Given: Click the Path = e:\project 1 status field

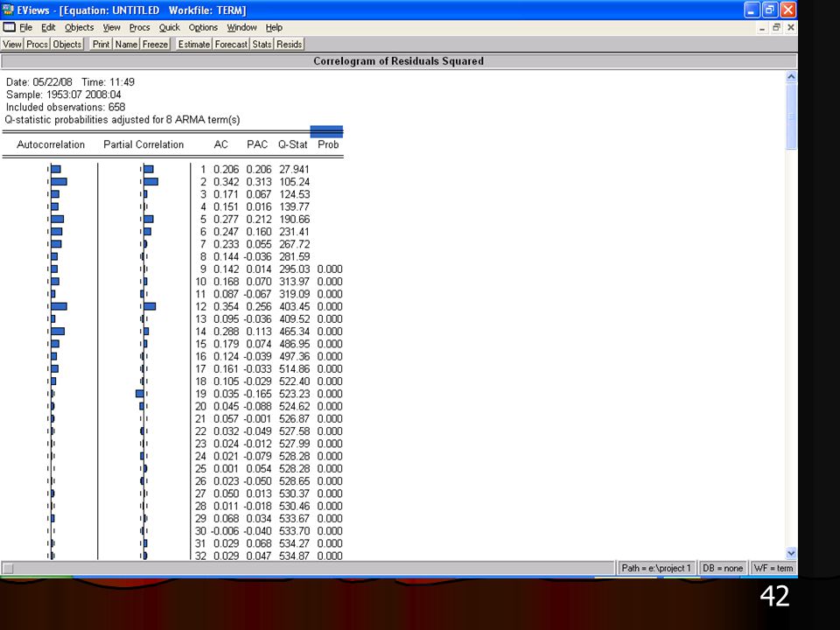Looking at the screenshot, I should point(656,568).
